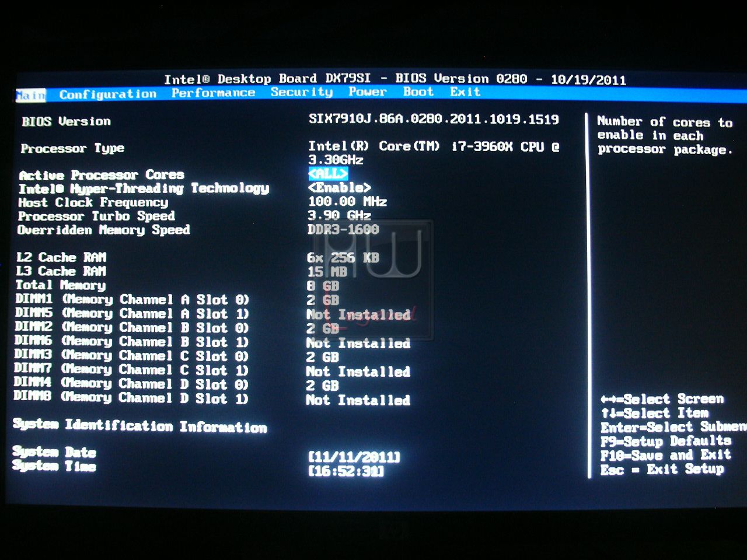This screenshot has width=747, height=560.
Task: Toggle Hyper-Threading <Enable> setting
Action: [339, 187]
